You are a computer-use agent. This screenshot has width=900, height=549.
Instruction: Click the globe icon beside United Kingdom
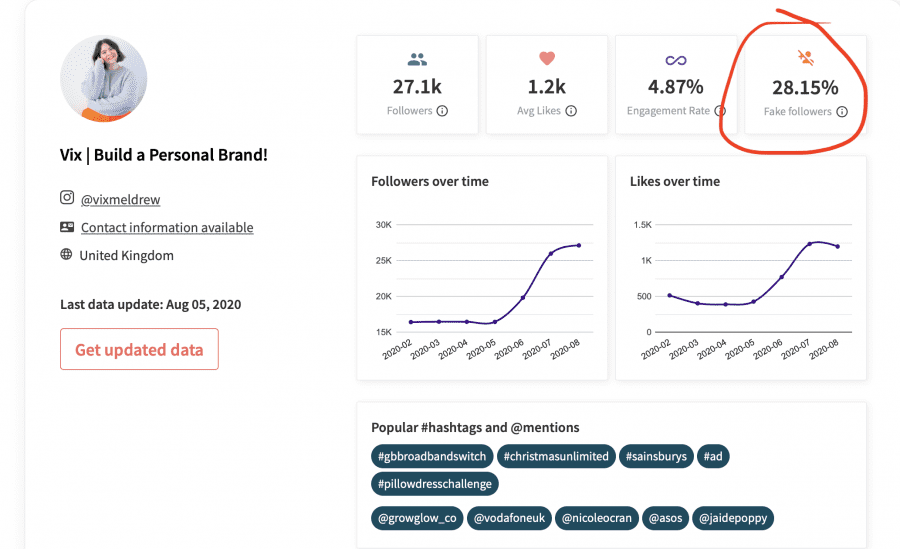coord(67,254)
